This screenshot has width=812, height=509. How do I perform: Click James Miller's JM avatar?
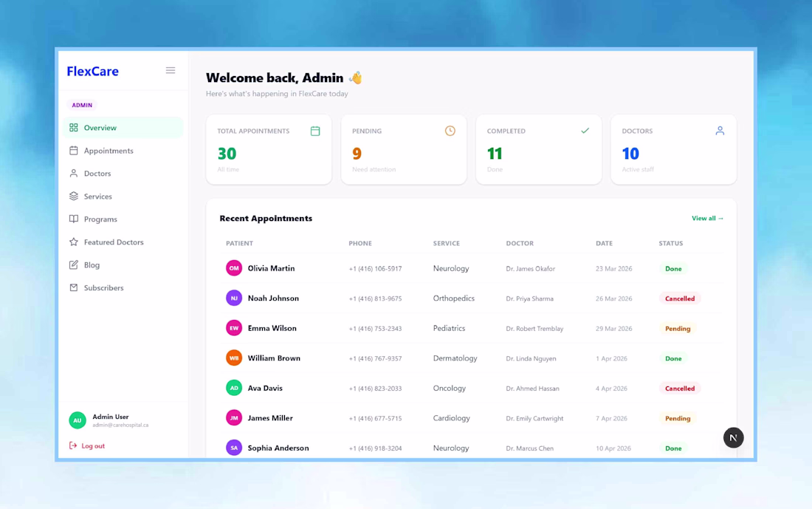(x=234, y=418)
